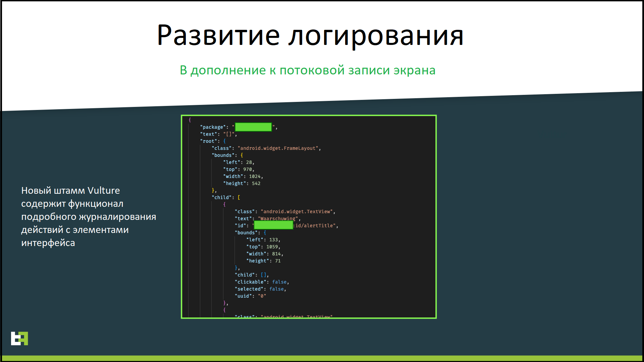
Task: Click the line "text": "[]"
Action: pyautogui.click(x=219, y=134)
